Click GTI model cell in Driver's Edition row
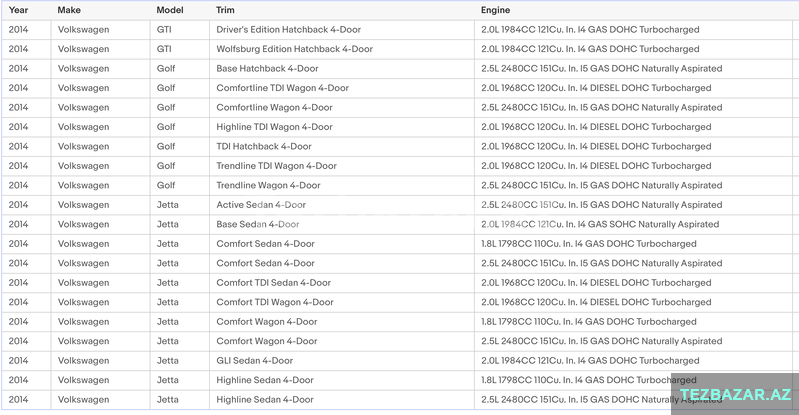Screen dimensions: 799x415 164,30
